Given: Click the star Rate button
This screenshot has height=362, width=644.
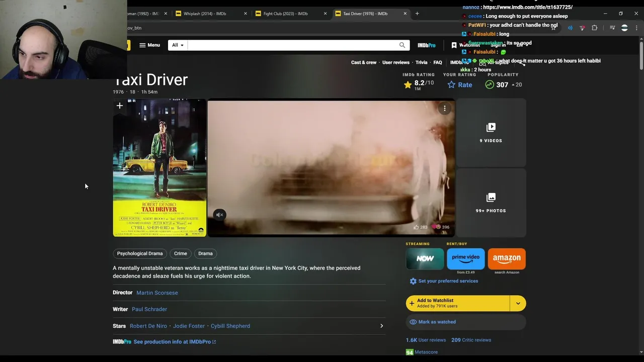Looking at the screenshot, I should tap(460, 85).
